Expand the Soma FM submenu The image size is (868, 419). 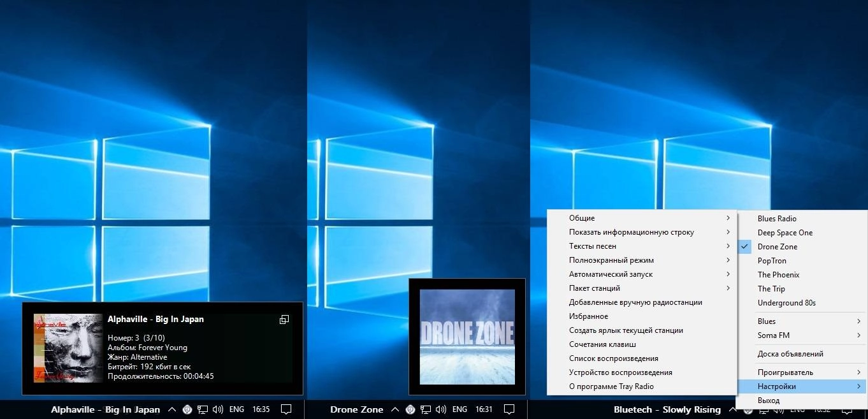click(802, 335)
